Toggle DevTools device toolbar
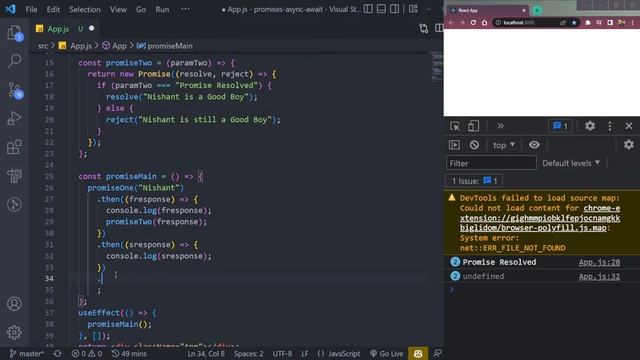 (473, 126)
